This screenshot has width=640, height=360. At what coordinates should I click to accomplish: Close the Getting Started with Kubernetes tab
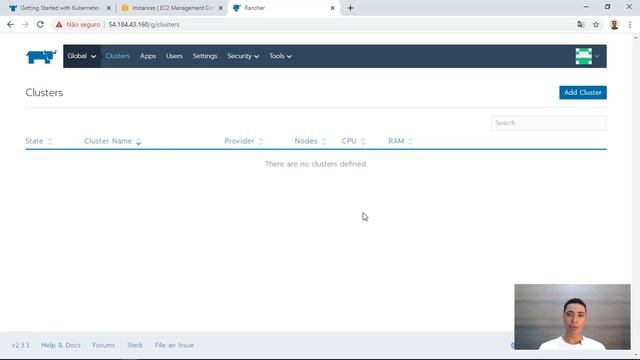pyautogui.click(x=109, y=8)
